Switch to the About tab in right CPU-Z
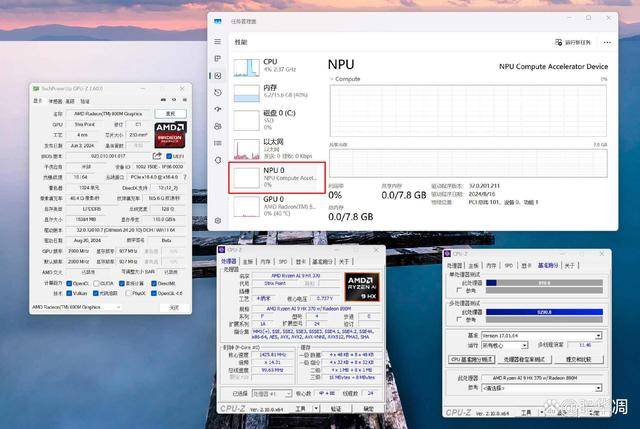The height and width of the screenshot is (429, 640). [x=570, y=265]
